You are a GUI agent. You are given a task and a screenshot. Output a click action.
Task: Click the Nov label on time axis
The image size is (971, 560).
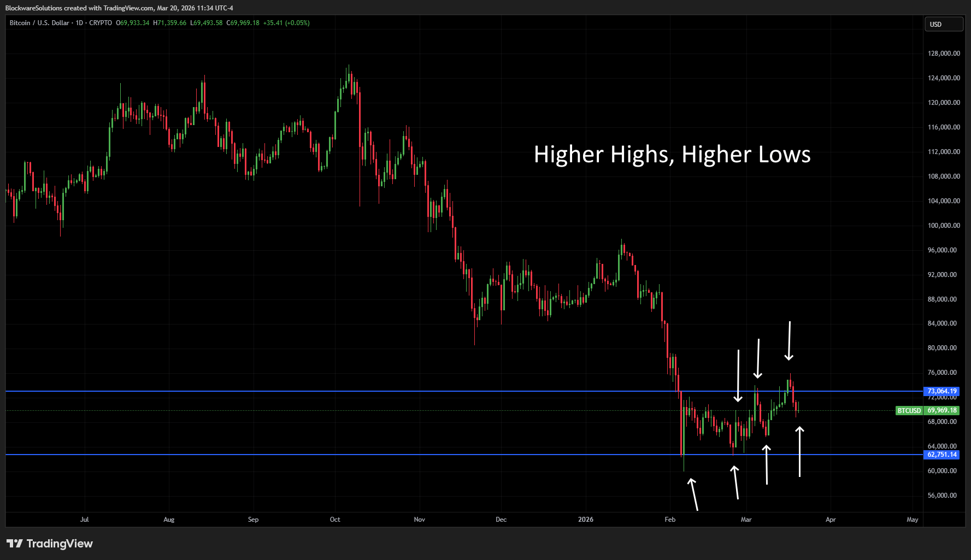tap(420, 520)
